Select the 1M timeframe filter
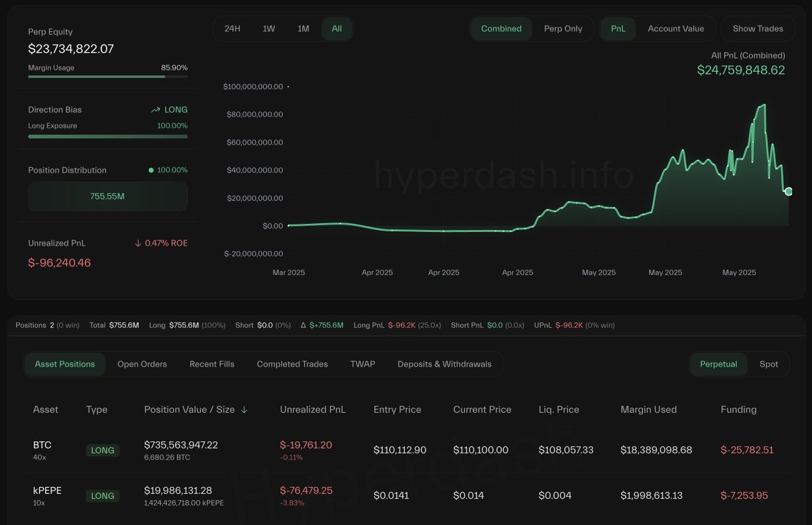Viewport: 812px width, 525px height. 302,28
